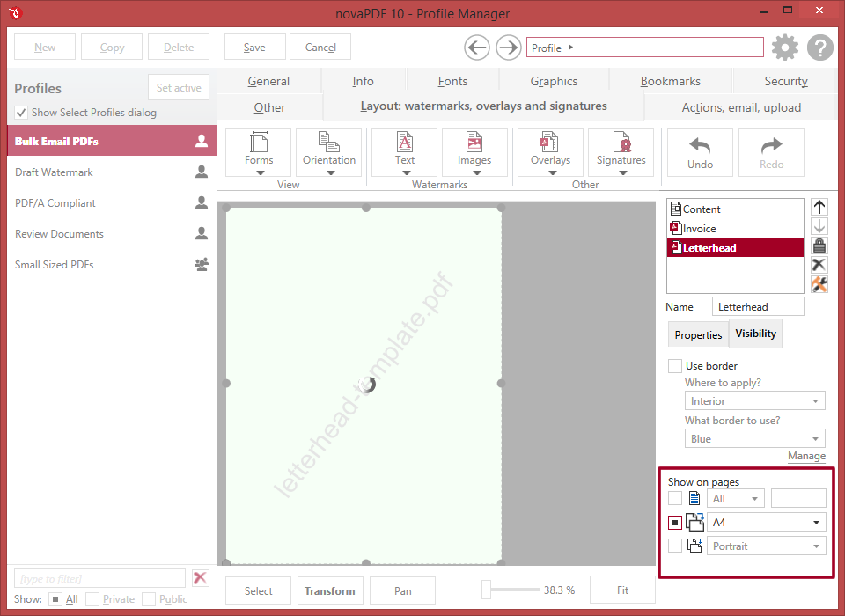Expand the Profile breadcrumb arrow
The width and height of the screenshot is (845, 616).
point(570,48)
